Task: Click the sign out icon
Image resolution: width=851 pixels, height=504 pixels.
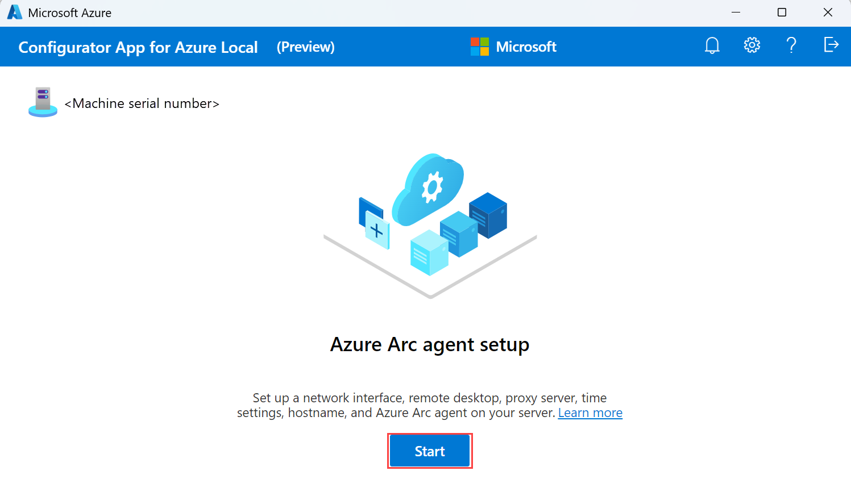Action: click(831, 45)
